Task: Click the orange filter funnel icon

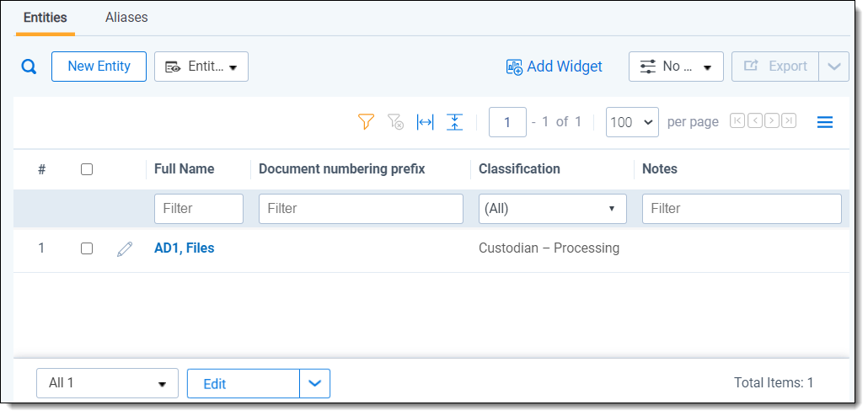Action: [366, 122]
